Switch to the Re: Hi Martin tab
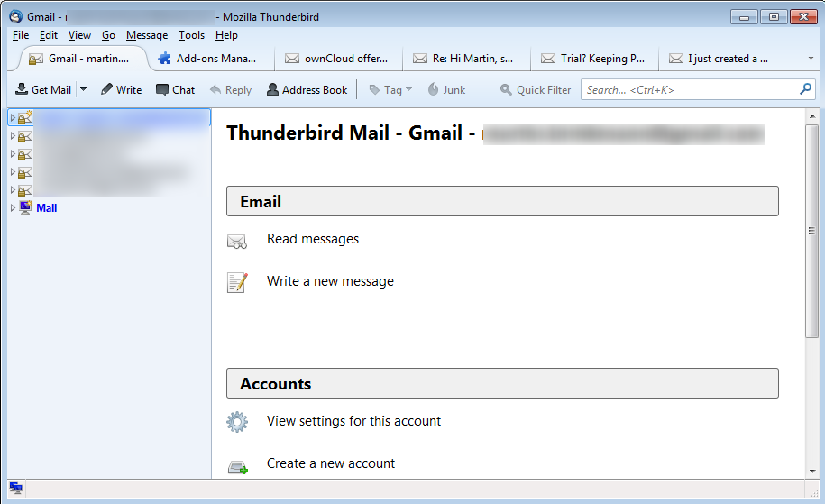The height and width of the screenshot is (504, 825). 466,59
